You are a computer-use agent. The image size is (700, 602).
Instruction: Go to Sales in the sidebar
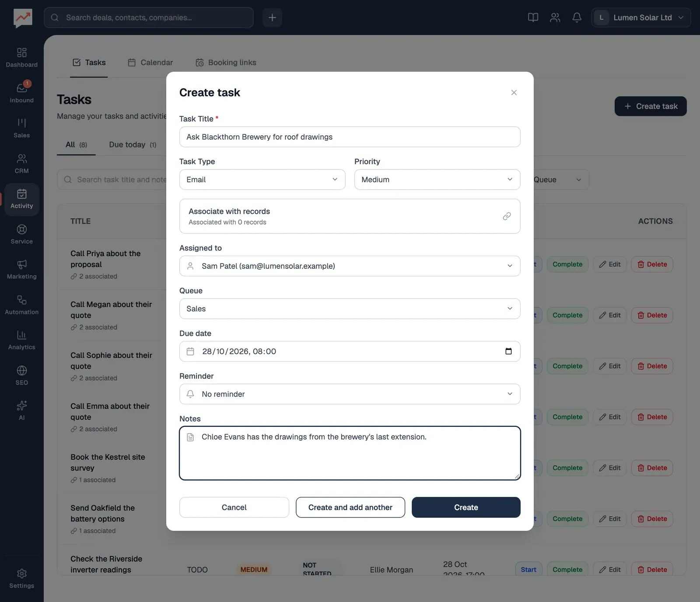(21, 128)
